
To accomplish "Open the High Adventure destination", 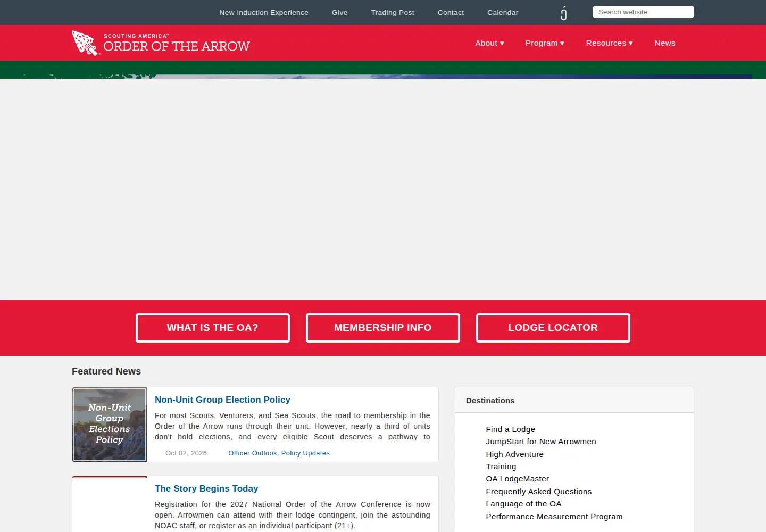I will click(515, 454).
